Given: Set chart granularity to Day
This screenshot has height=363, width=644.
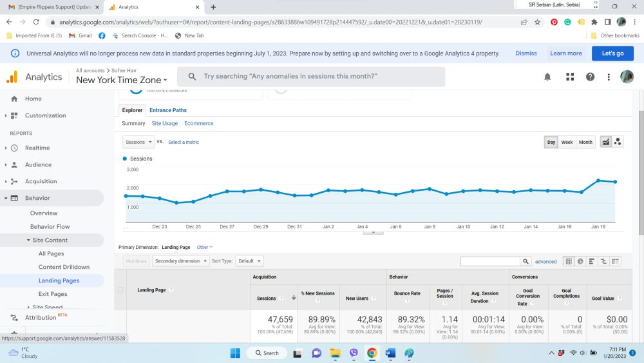Looking at the screenshot, I should click(x=551, y=142).
